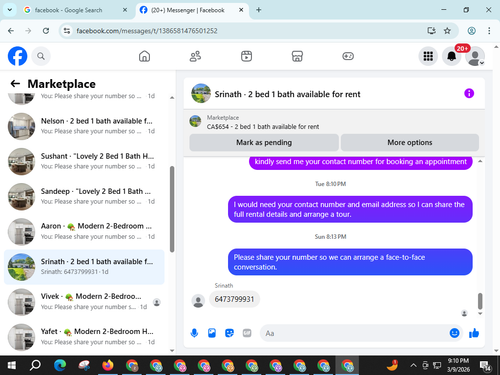Send a voice clip with microphone icon

point(194,333)
